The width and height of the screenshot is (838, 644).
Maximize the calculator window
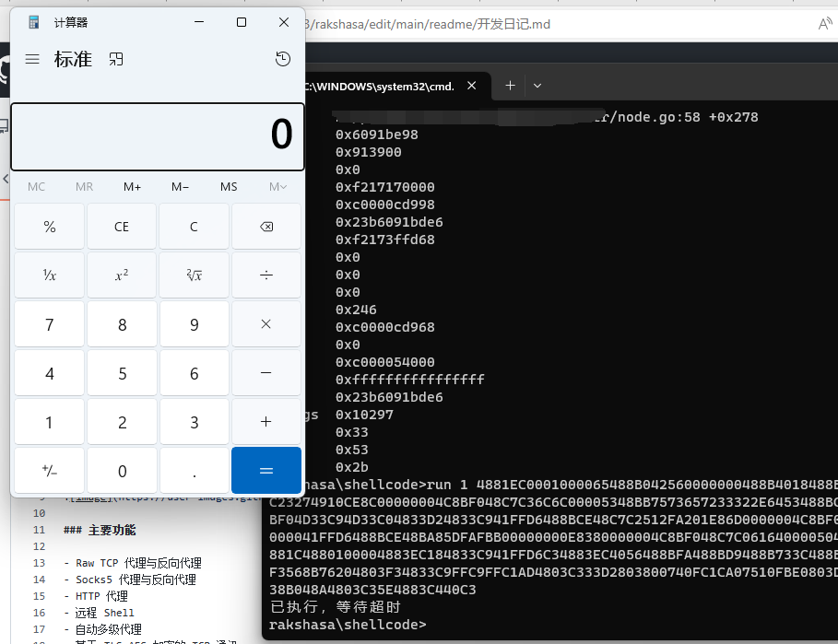[242, 22]
